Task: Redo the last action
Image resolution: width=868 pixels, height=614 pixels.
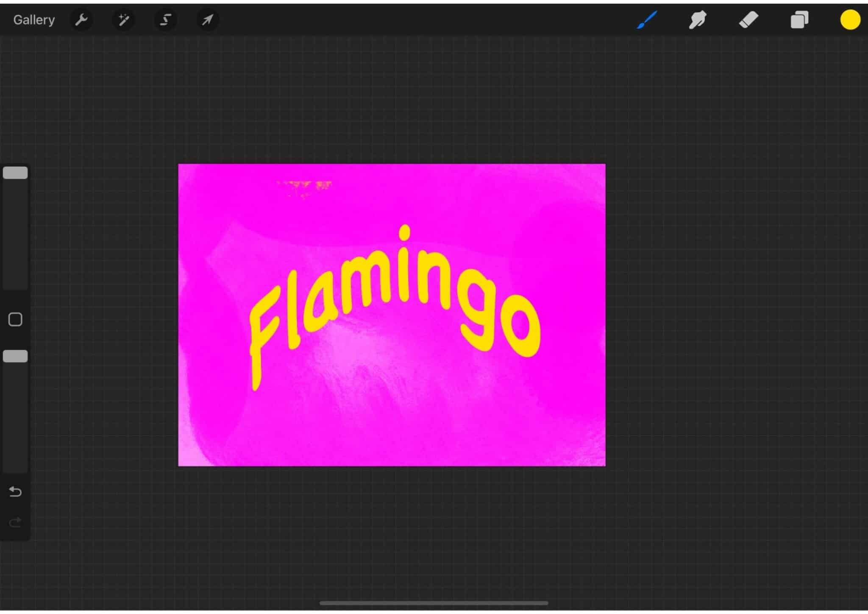Action: 15,522
